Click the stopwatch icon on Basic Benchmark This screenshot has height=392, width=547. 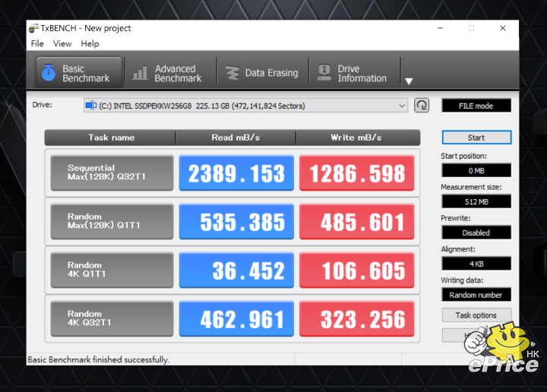49,72
